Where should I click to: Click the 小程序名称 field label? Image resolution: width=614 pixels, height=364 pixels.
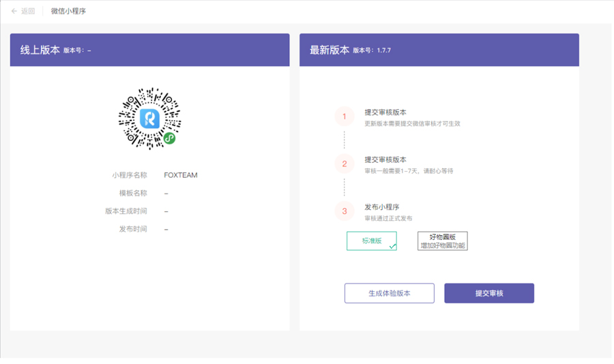130,175
